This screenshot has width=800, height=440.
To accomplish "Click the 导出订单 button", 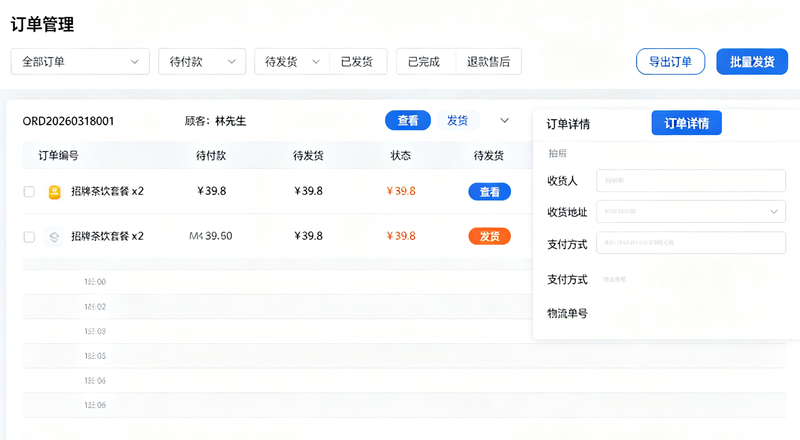I will pyautogui.click(x=670, y=62).
